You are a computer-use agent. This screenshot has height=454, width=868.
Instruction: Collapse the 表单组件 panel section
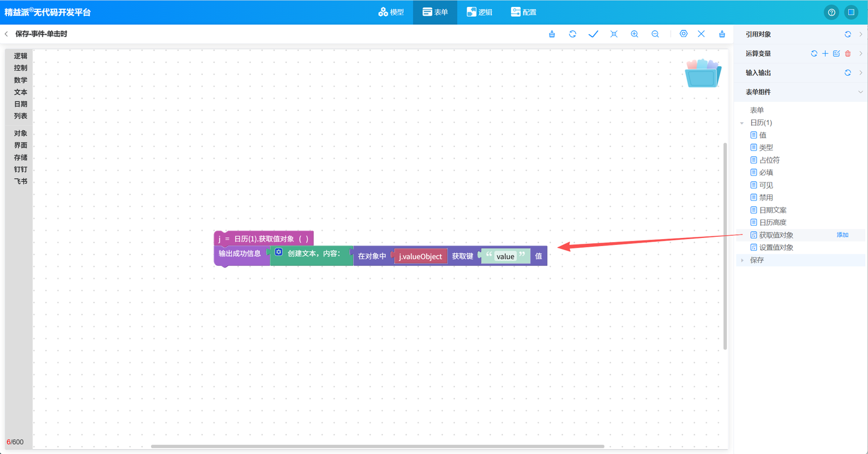click(x=860, y=92)
